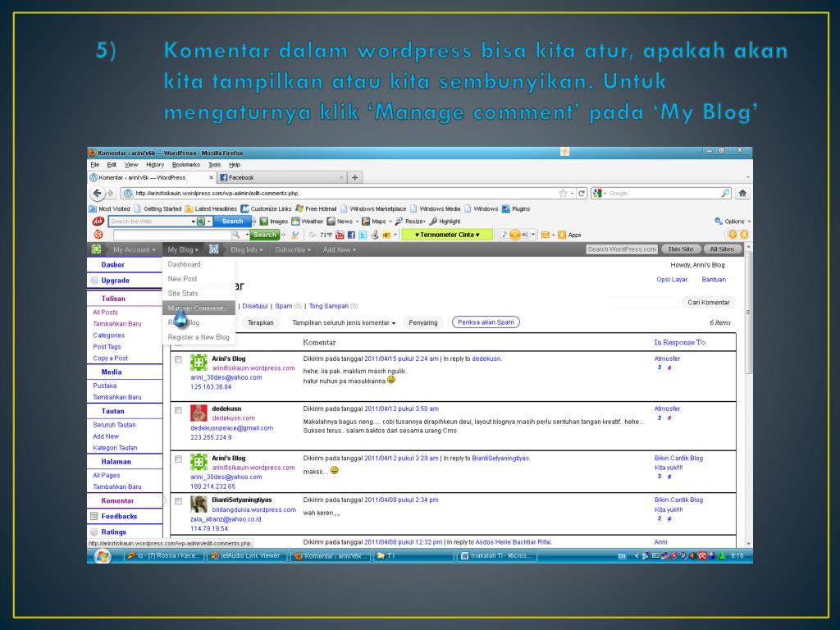Click the Google search magnifier icon
840x630 pixels.
[725, 194]
